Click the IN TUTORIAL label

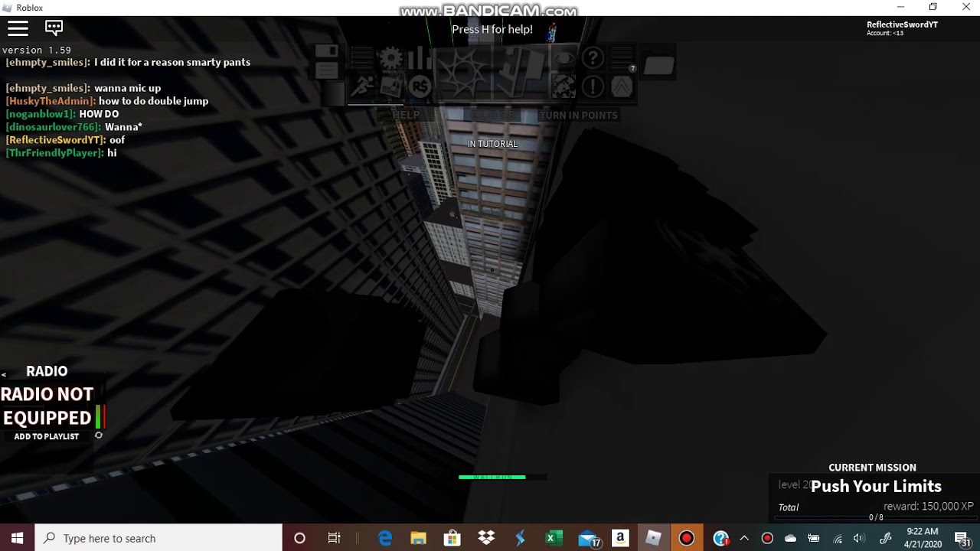(492, 144)
